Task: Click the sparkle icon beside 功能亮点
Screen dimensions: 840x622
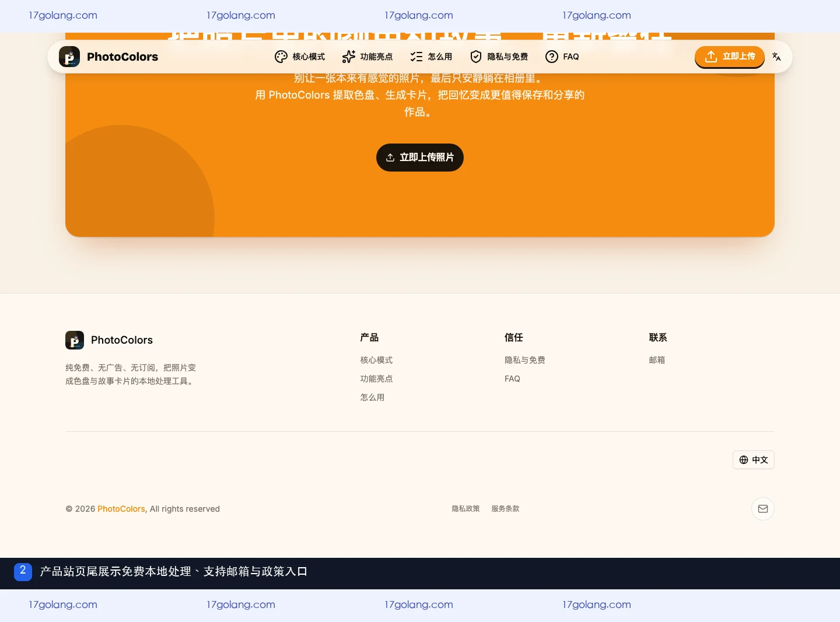Action: point(349,57)
